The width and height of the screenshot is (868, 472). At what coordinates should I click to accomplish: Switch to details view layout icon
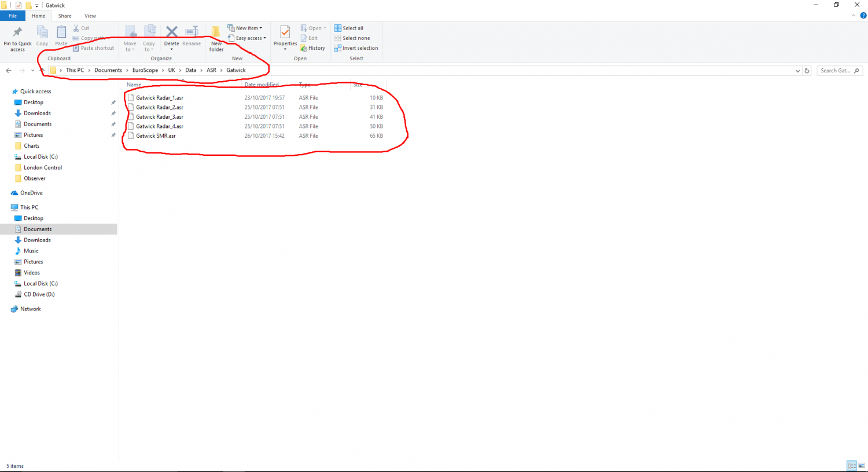coord(851,466)
